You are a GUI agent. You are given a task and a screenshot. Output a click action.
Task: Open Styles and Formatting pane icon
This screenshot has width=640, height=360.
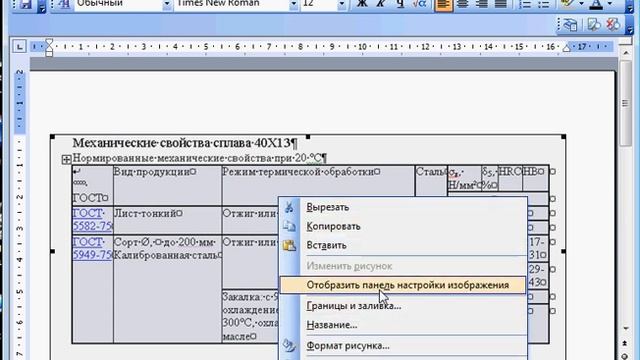[64, 4]
